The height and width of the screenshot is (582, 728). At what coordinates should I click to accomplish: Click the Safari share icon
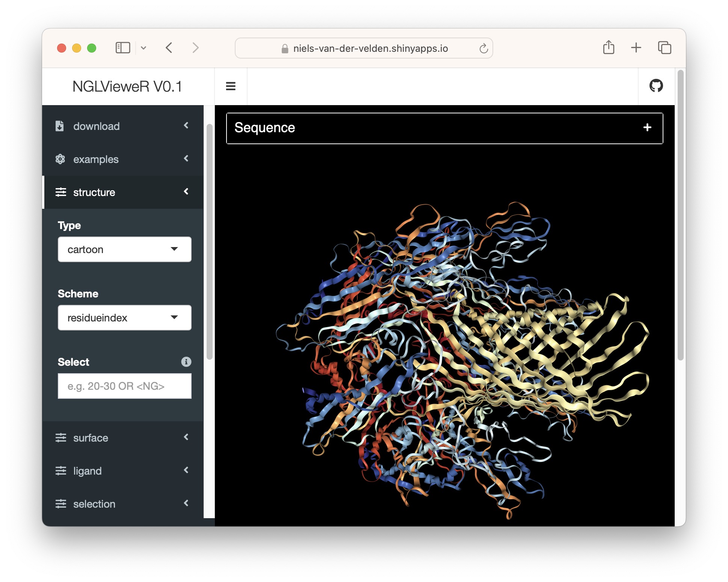[609, 48]
